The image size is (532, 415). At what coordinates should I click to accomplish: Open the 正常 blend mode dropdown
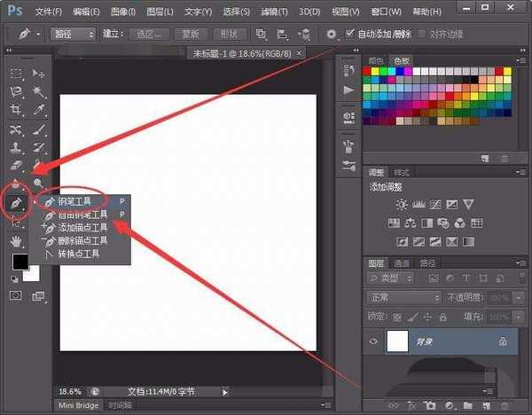pos(404,297)
